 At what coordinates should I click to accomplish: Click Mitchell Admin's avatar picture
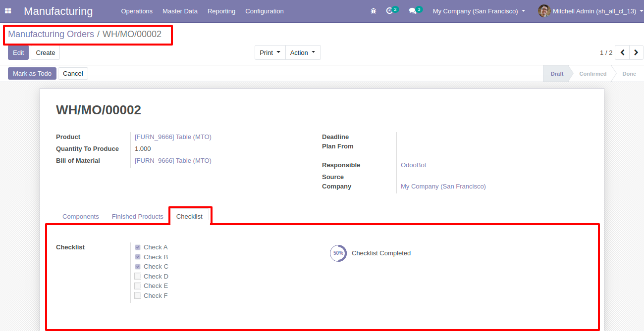544,11
